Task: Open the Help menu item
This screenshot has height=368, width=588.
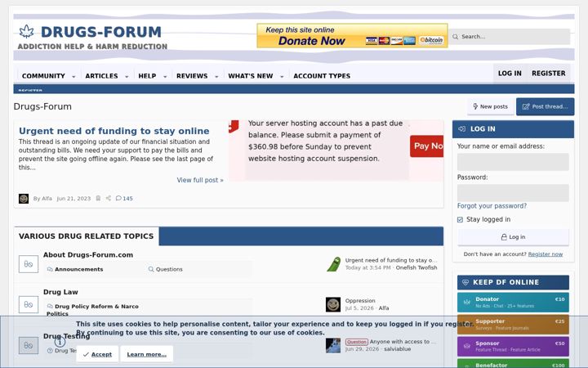Action: click(x=147, y=76)
